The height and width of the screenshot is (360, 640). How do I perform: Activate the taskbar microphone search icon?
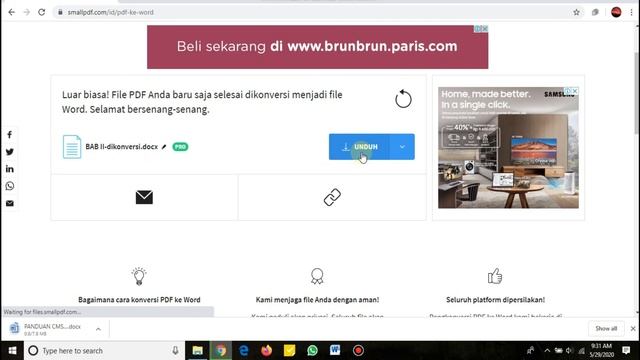point(175,351)
